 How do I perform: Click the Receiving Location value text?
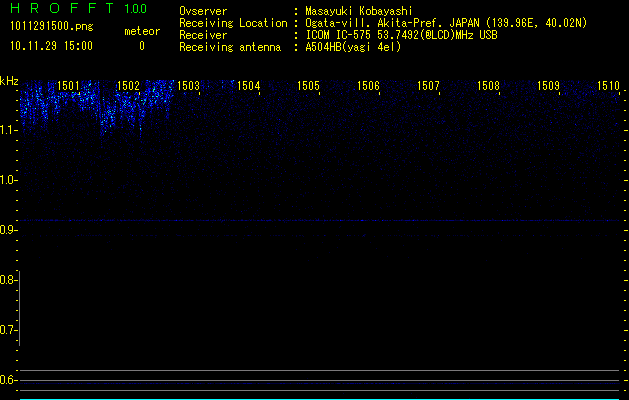446,23
